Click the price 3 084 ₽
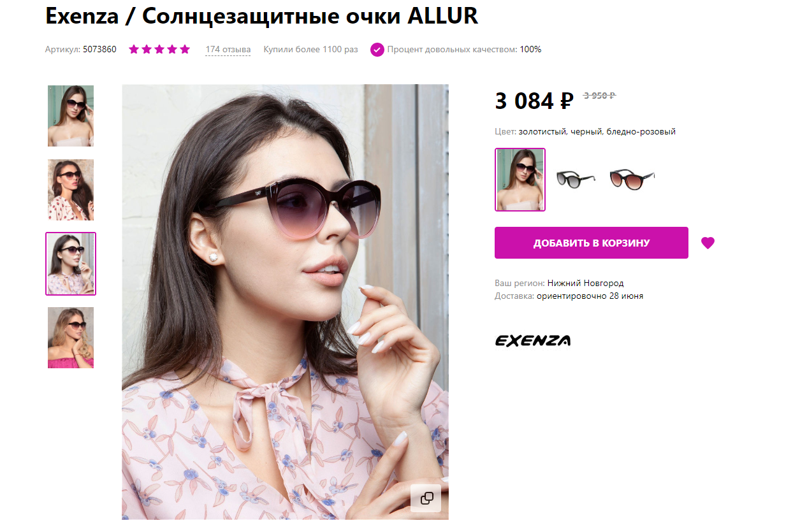The image size is (800, 532). [x=534, y=101]
